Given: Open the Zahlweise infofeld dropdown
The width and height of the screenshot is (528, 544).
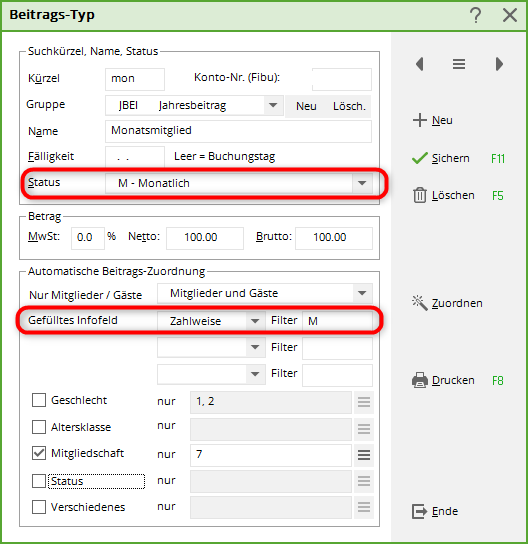Looking at the screenshot, I should coord(255,321).
